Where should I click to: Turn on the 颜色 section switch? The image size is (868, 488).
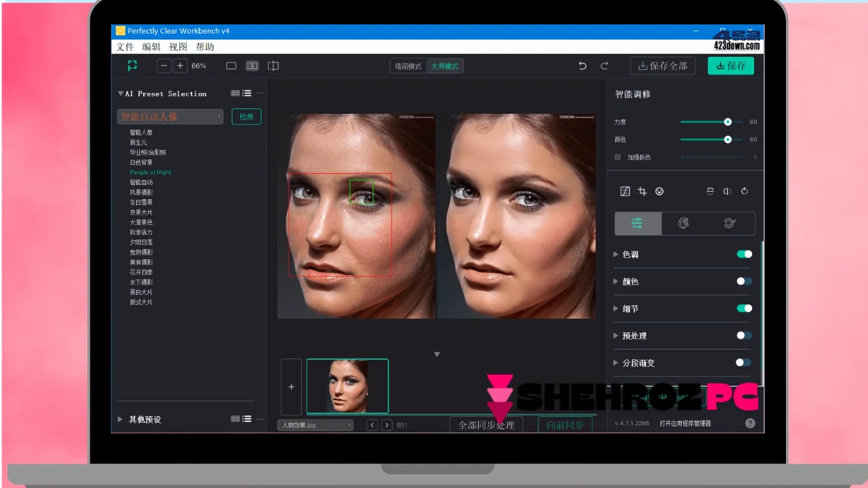[744, 281]
